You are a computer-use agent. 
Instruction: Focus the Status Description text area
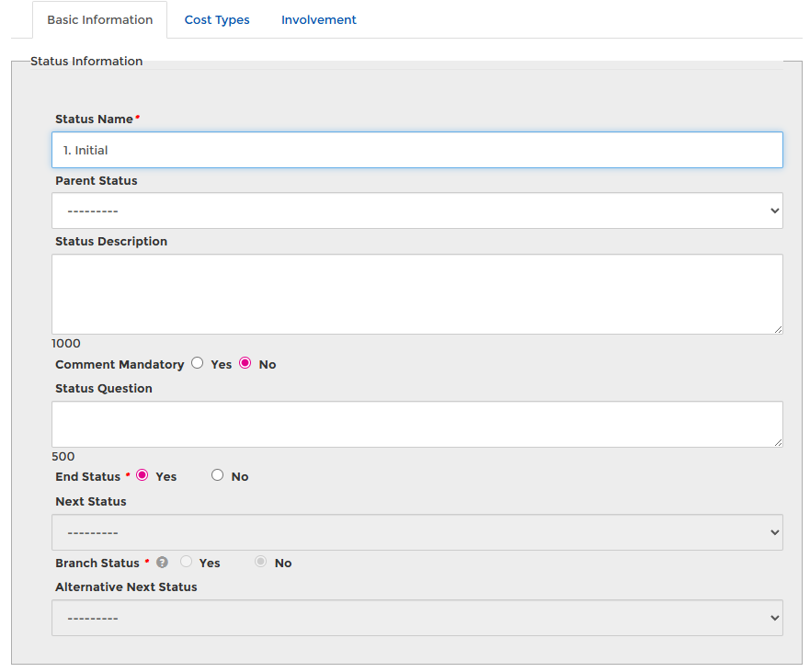click(416, 294)
